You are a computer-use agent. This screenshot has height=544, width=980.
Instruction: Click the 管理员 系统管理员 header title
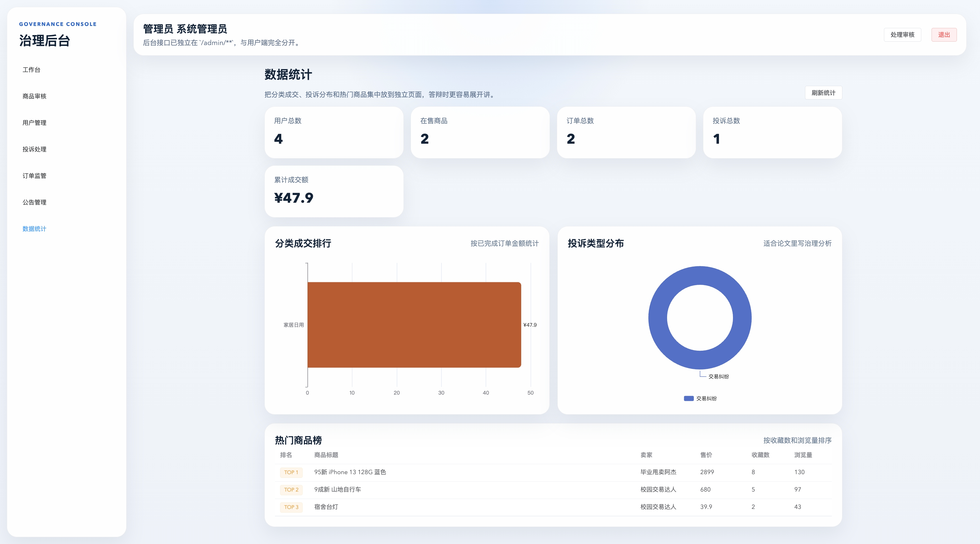point(185,29)
